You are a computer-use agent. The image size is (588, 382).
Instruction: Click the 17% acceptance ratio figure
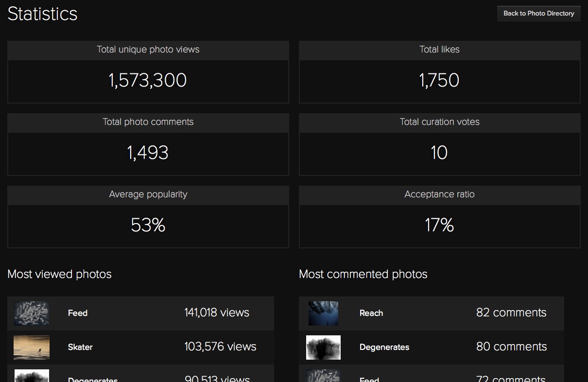point(439,226)
